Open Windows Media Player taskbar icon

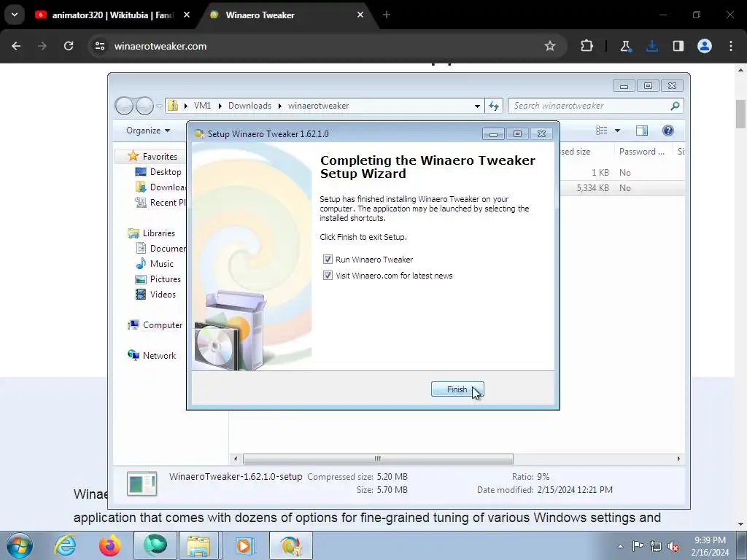pos(244,545)
